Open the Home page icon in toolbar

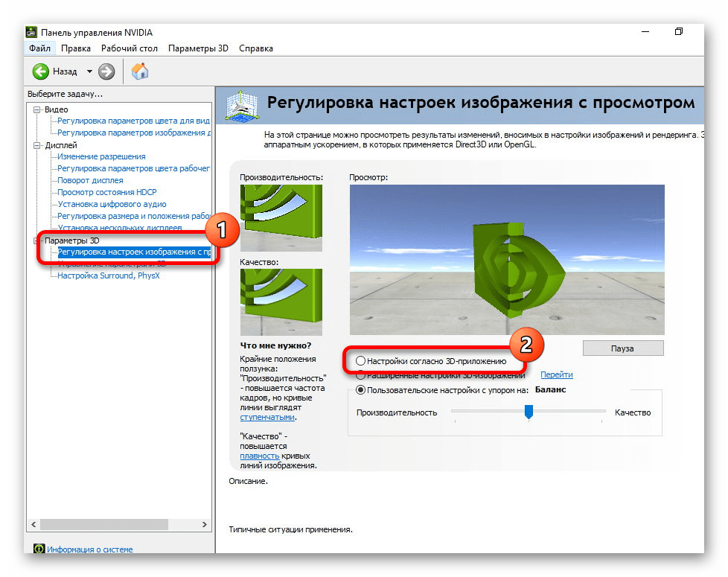[x=140, y=71]
